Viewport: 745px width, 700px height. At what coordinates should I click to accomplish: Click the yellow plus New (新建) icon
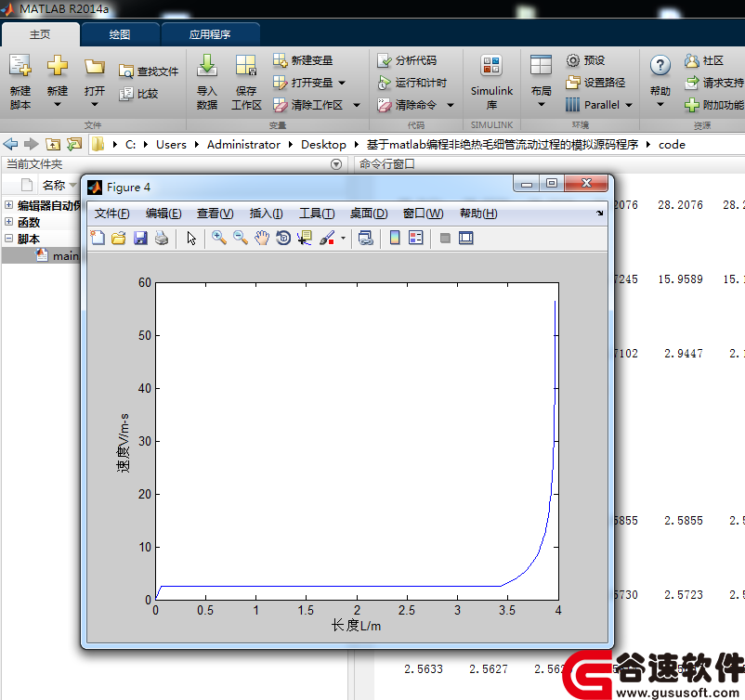coord(57,66)
